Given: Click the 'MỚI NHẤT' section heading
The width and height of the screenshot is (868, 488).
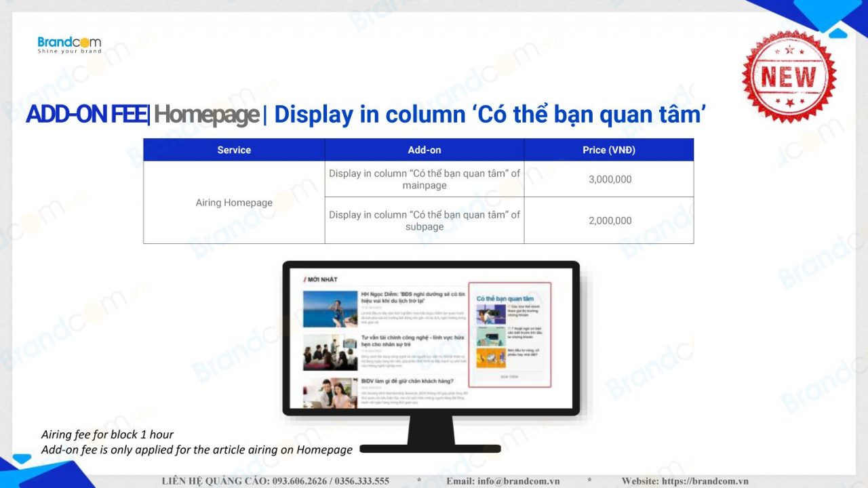Looking at the screenshot, I should pos(321,279).
